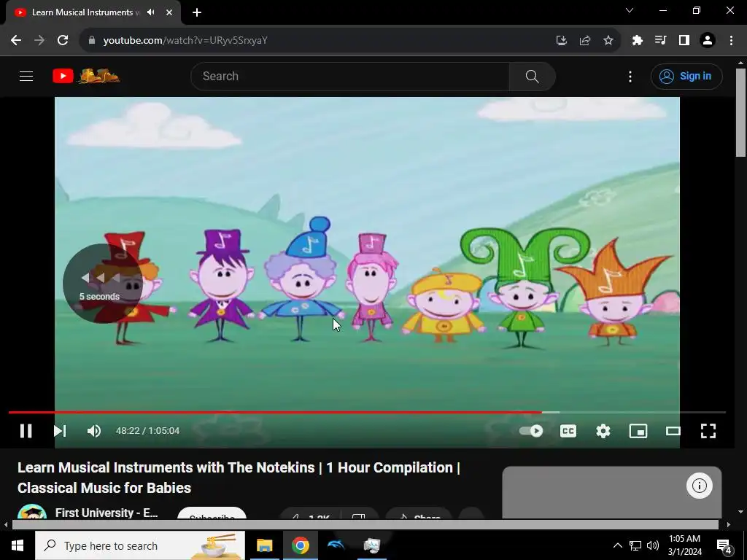
Task: Bookmark this page with the star
Action: click(608, 41)
